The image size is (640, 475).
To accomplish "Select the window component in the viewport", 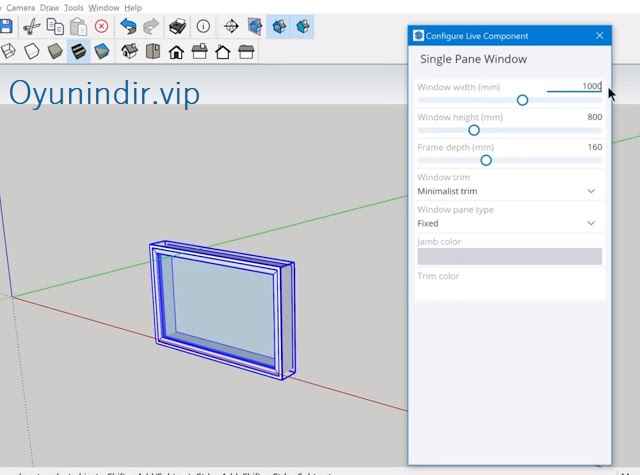I will pyautogui.click(x=223, y=311).
